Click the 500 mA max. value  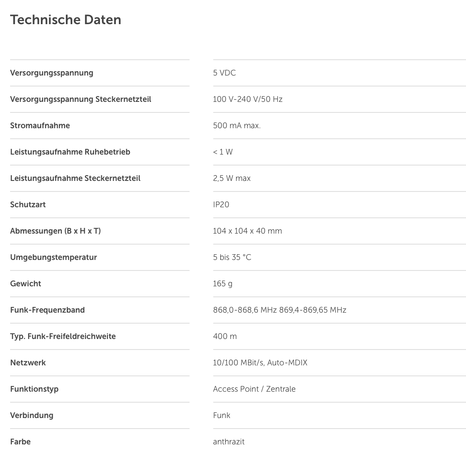click(237, 126)
